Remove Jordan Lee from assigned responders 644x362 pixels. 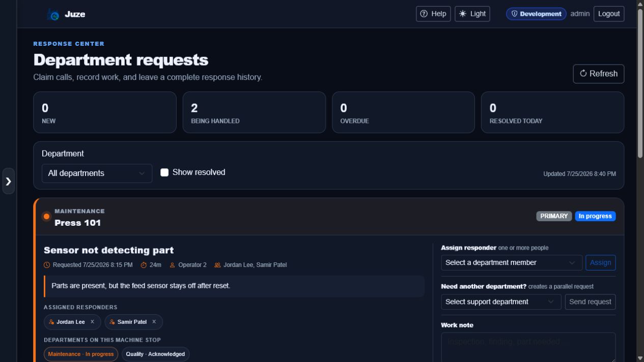[x=92, y=322]
